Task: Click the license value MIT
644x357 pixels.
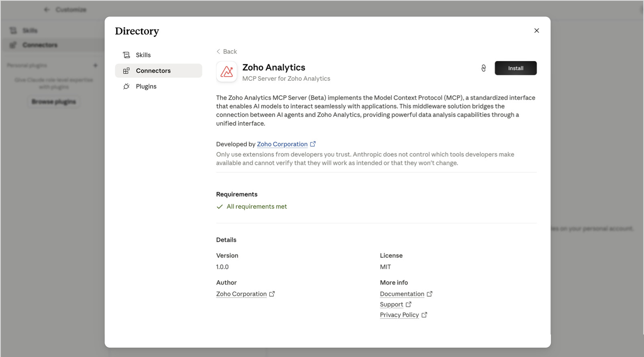Action: (x=385, y=267)
